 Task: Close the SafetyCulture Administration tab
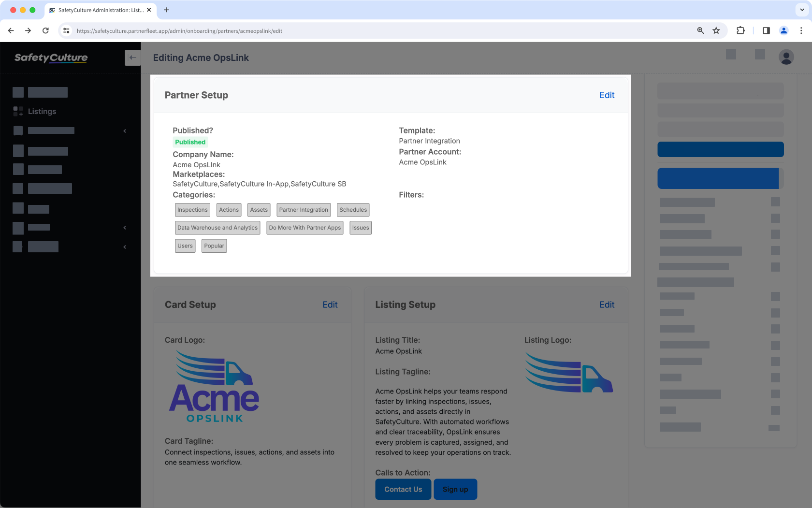(x=149, y=10)
